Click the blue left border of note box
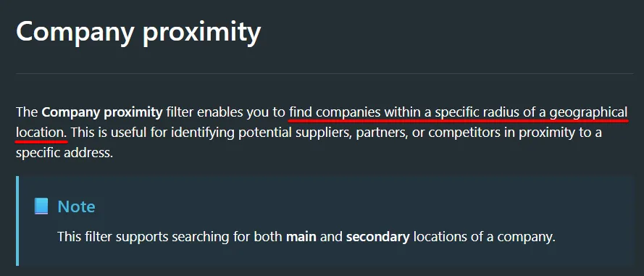644x276 pixels. click(17, 220)
